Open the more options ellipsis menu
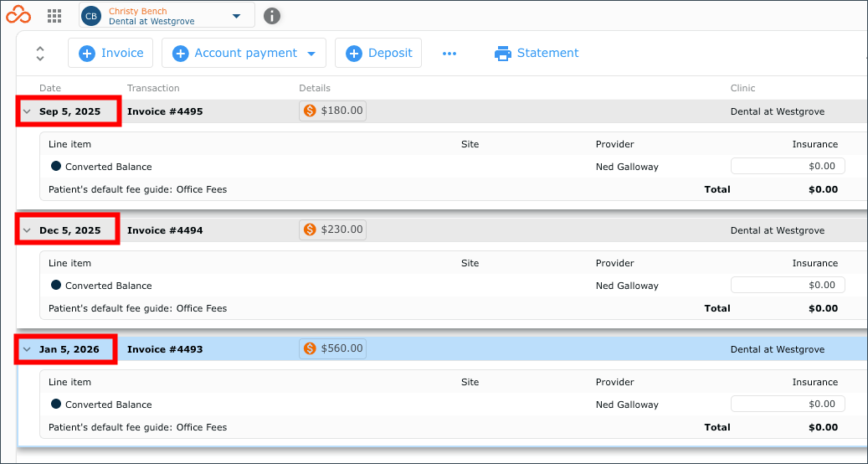Screen dimensions: 868x464 pyautogui.click(x=449, y=53)
